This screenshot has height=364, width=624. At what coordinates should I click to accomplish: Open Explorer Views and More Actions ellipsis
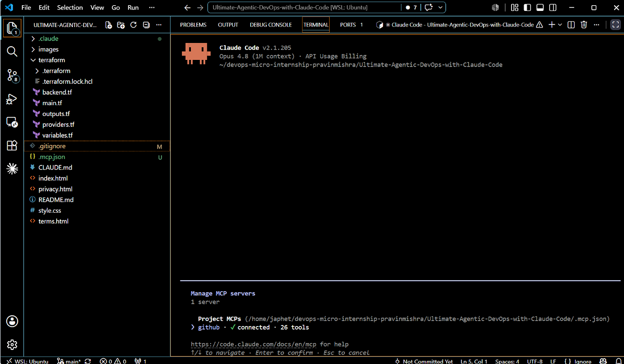coord(159,25)
